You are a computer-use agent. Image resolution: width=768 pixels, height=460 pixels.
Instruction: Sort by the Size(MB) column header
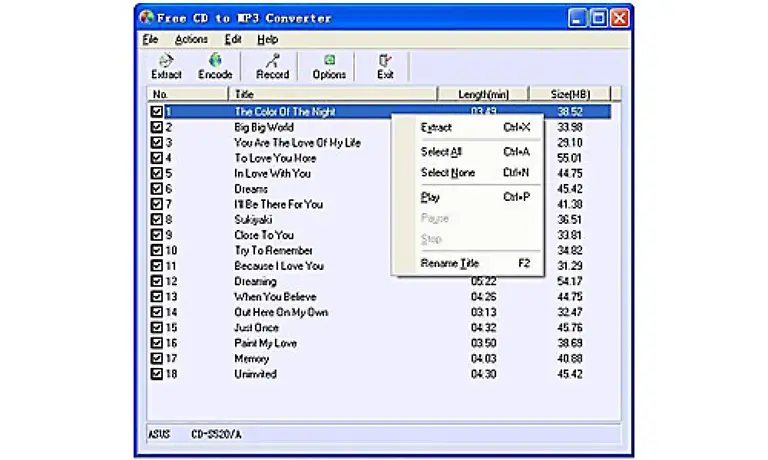570,94
